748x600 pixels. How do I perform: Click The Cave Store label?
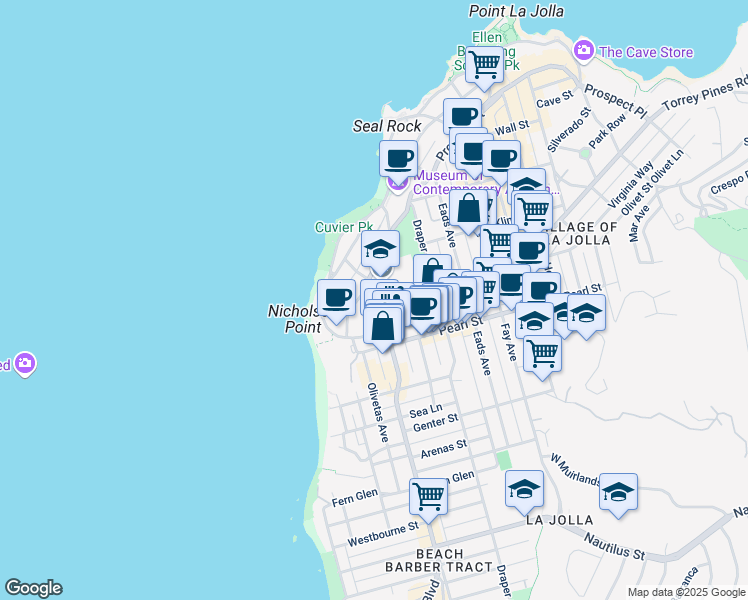(646, 52)
